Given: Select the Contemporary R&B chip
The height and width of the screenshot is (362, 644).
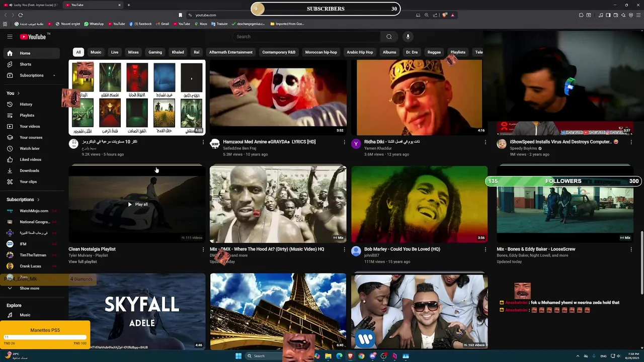Looking at the screenshot, I should pos(279,52).
